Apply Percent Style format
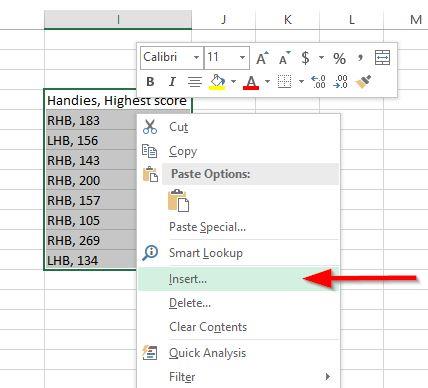 tap(339, 59)
